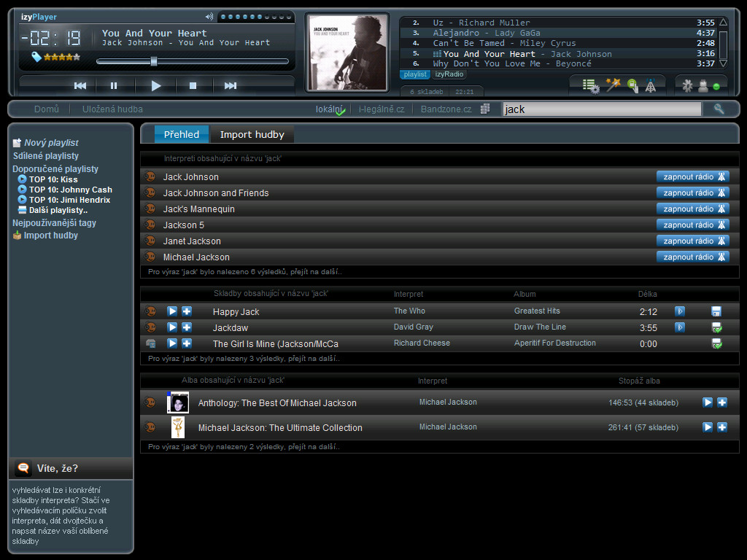
Task: Click the green online status indicator
Action: click(x=716, y=87)
